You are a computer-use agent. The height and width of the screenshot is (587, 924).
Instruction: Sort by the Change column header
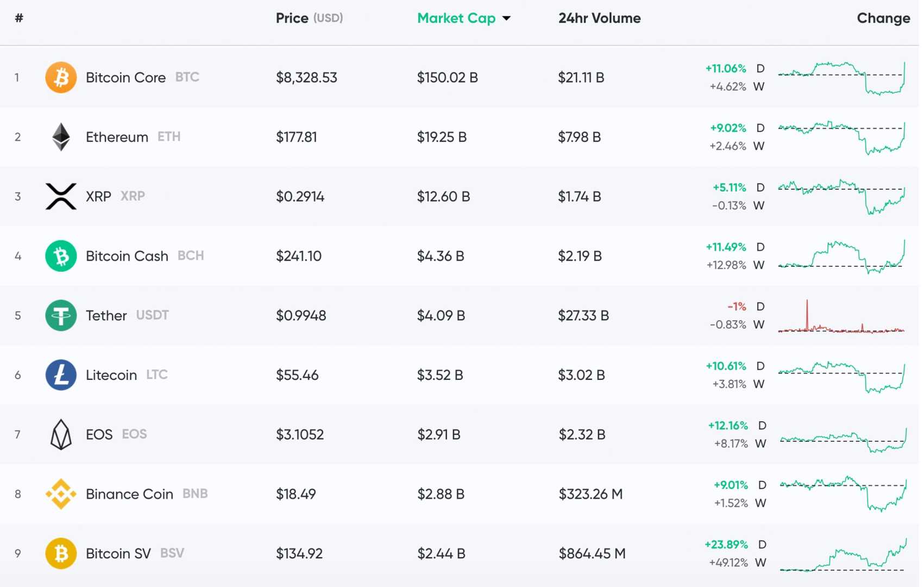click(x=884, y=18)
